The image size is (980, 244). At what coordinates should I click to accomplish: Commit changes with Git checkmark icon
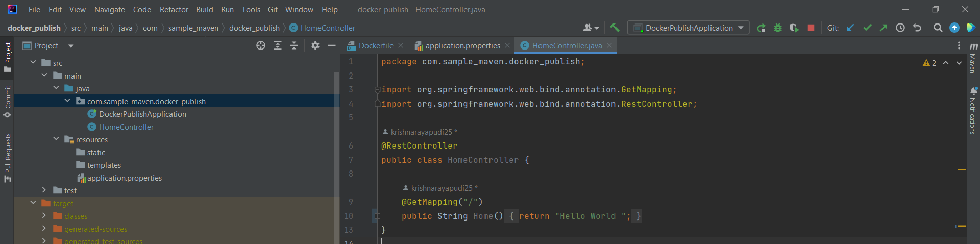pyautogui.click(x=867, y=28)
